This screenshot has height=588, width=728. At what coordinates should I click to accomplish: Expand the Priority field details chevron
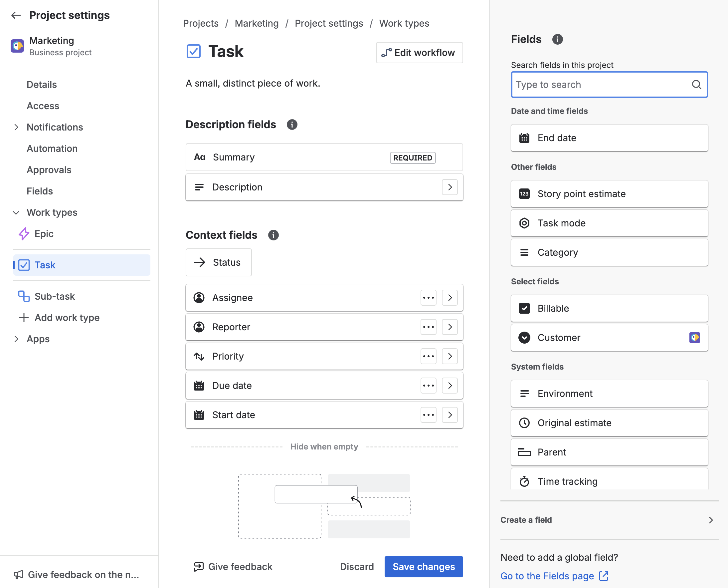click(450, 356)
